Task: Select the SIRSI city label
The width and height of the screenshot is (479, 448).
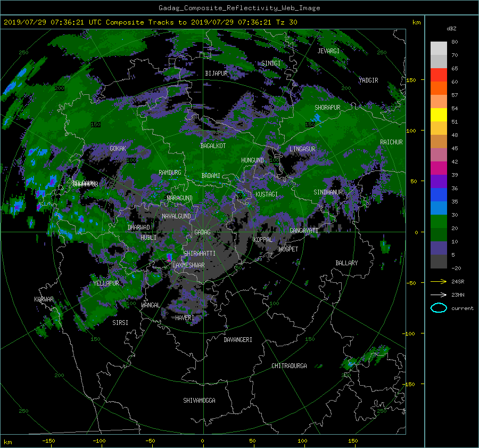Action: [120, 323]
